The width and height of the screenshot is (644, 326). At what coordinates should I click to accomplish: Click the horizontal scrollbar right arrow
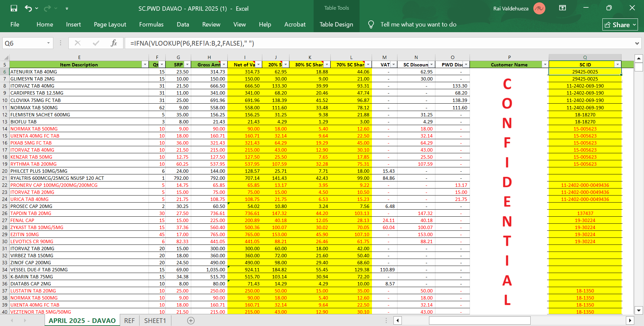(x=630, y=321)
